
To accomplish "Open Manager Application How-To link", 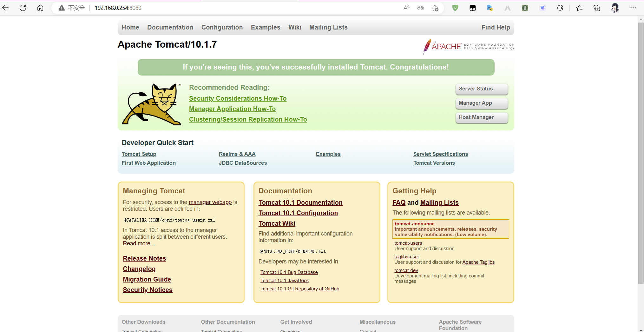I will pyautogui.click(x=232, y=109).
